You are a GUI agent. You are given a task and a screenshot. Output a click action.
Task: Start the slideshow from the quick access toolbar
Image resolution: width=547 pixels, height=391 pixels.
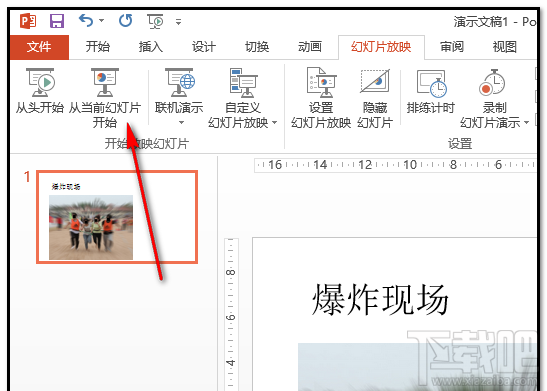(155, 21)
